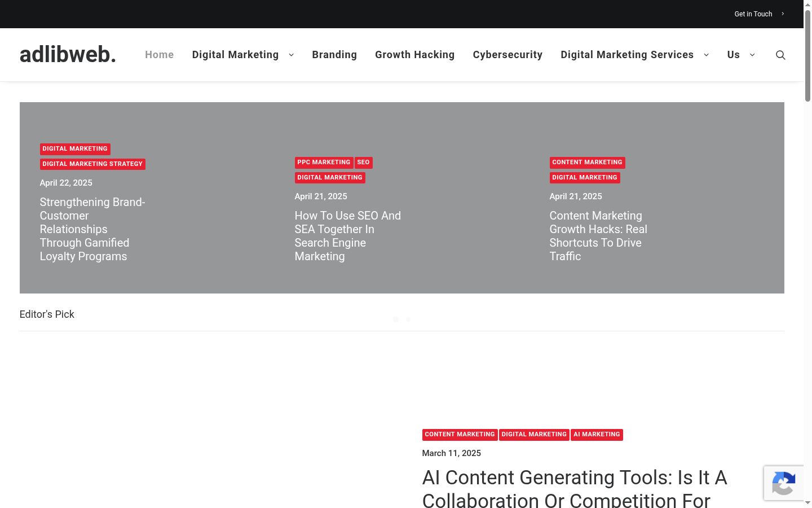Image resolution: width=812 pixels, height=508 pixels.
Task: Select Digital Marketing tag beside AI Marketing
Action: coord(534,435)
